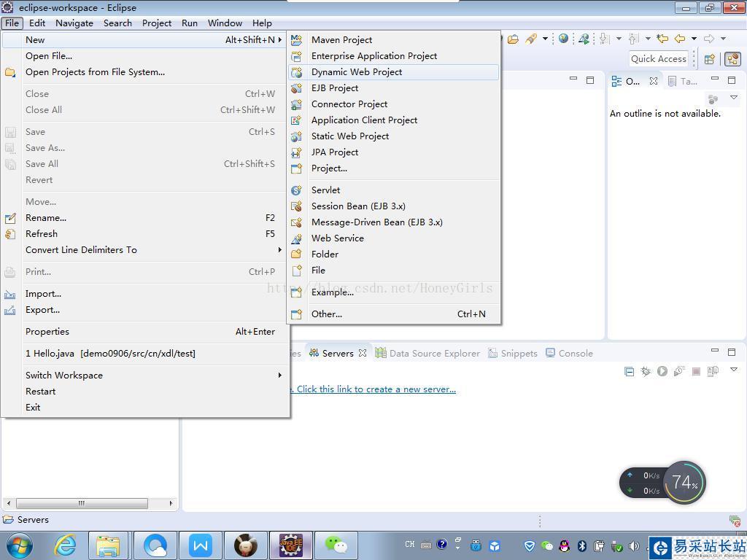Image resolution: width=747 pixels, height=560 pixels.
Task: Switch to the Snippets tab
Action: pyautogui.click(x=513, y=354)
